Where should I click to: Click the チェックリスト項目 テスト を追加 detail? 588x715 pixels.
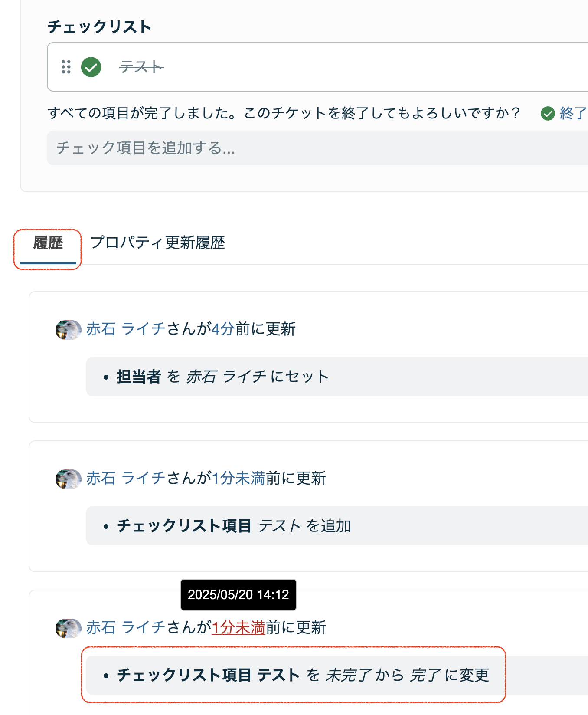pos(233,526)
